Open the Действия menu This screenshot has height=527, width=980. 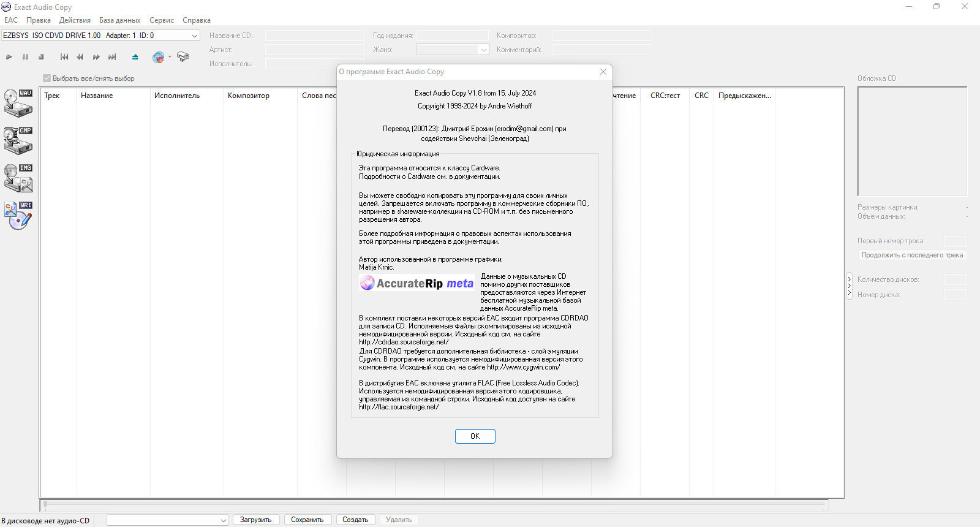pos(75,20)
